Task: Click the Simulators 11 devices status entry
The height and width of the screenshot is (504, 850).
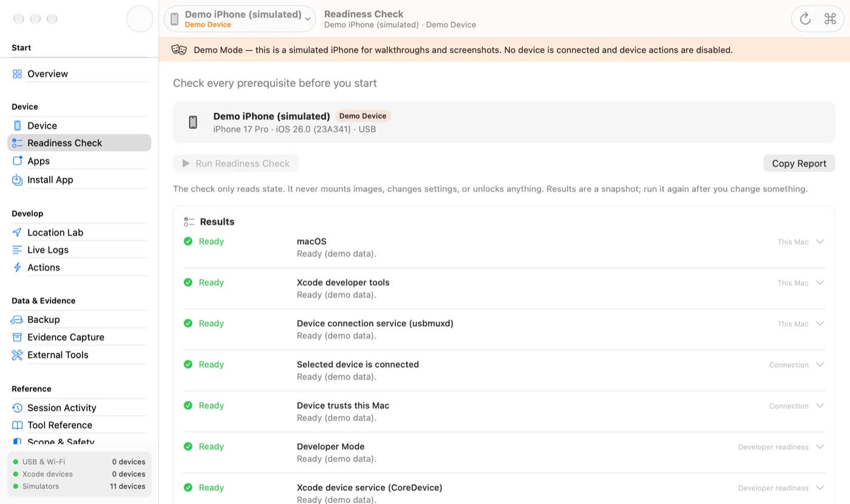Action: (x=79, y=486)
